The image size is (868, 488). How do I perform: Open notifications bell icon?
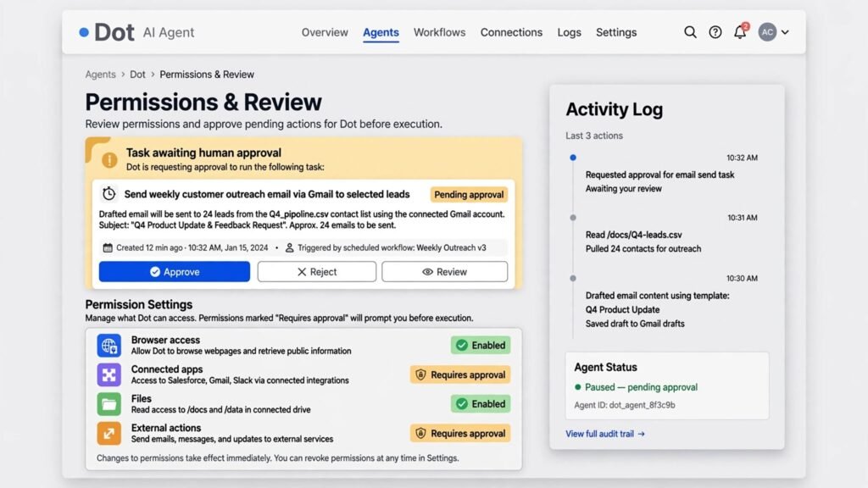(x=740, y=31)
